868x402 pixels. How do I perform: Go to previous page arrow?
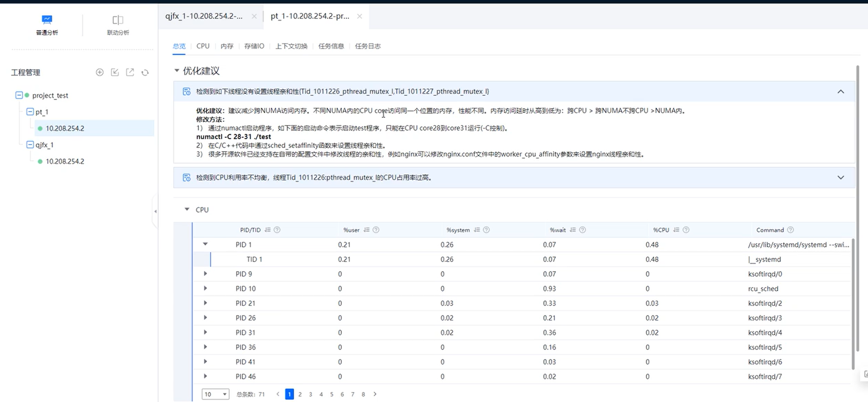click(278, 394)
